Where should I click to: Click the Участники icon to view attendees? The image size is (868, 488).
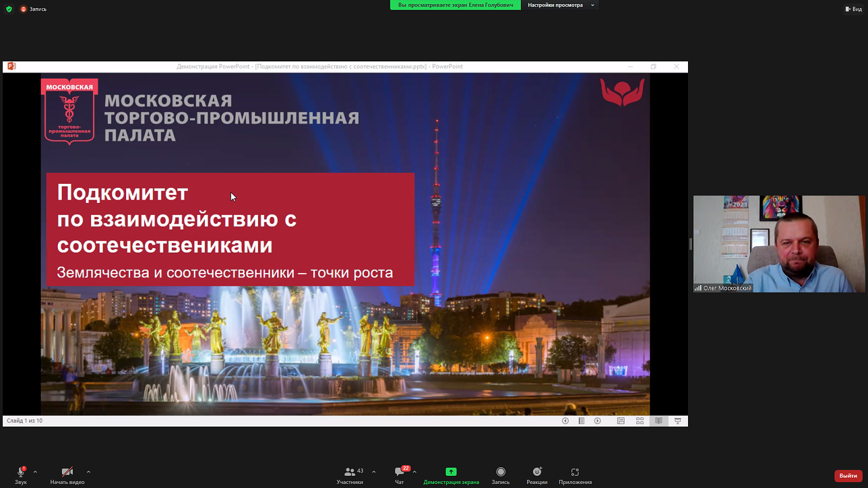(350, 475)
